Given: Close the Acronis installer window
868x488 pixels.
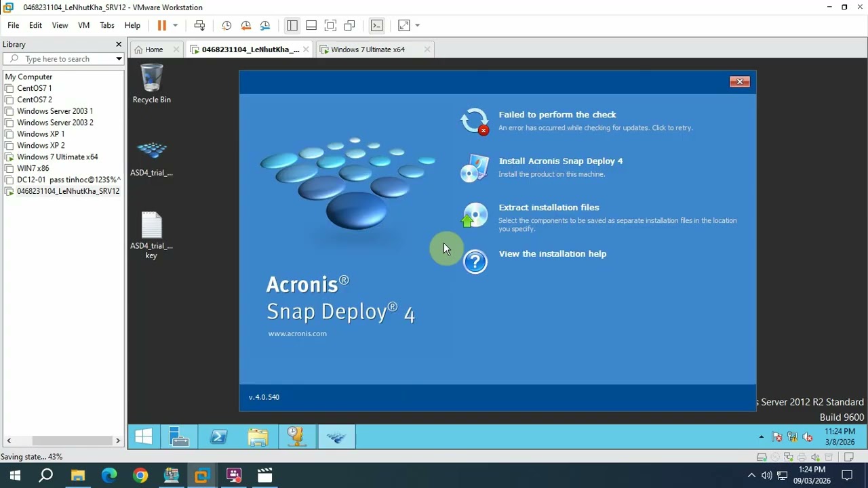Looking at the screenshot, I should tap(739, 81).
